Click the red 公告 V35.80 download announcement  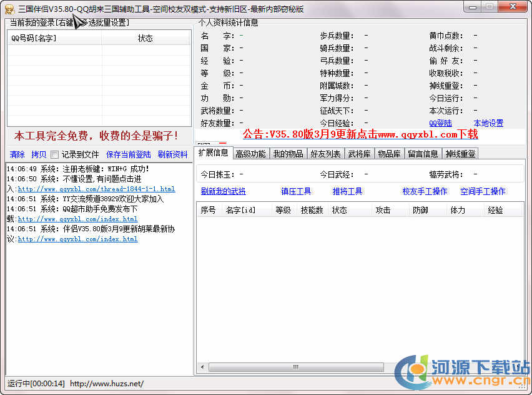(x=360, y=134)
